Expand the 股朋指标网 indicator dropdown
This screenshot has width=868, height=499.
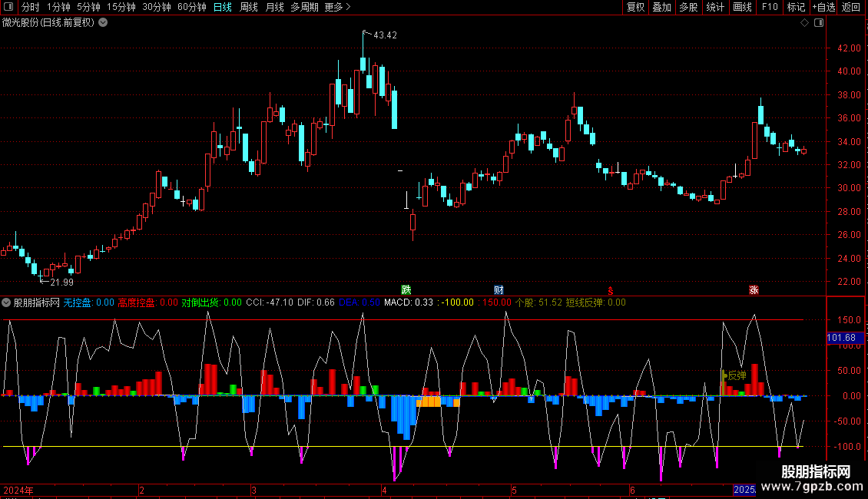click(6, 302)
